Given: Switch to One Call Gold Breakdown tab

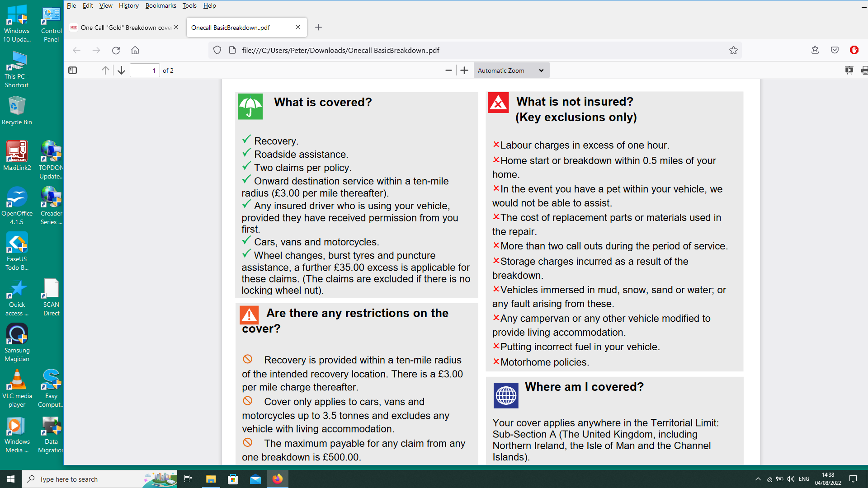Looking at the screenshot, I should pyautogui.click(x=122, y=28).
